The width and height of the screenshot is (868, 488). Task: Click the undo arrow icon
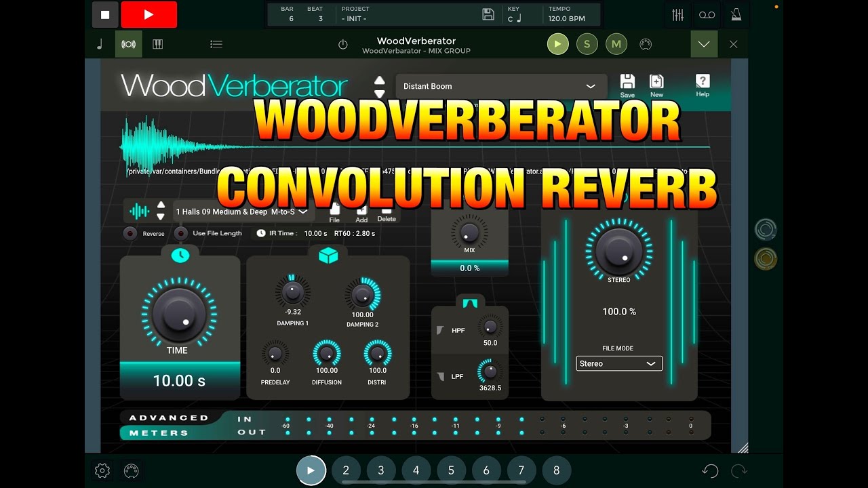point(710,470)
